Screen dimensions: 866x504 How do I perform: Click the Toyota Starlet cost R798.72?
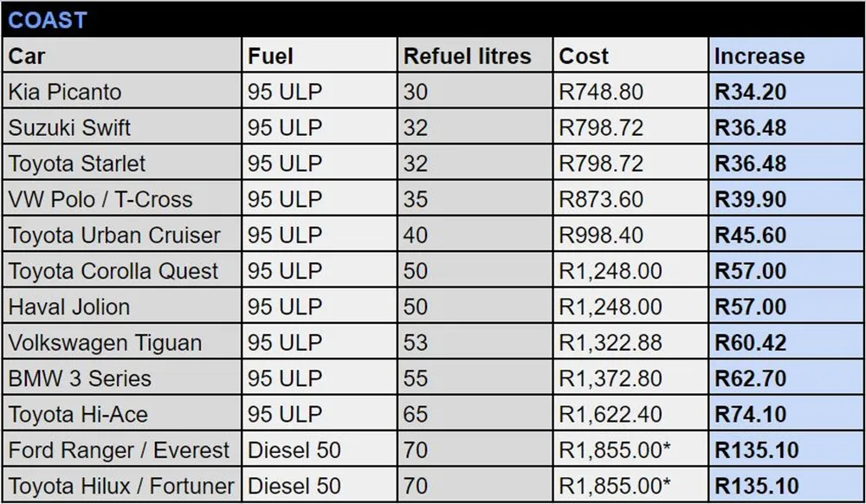tap(601, 164)
